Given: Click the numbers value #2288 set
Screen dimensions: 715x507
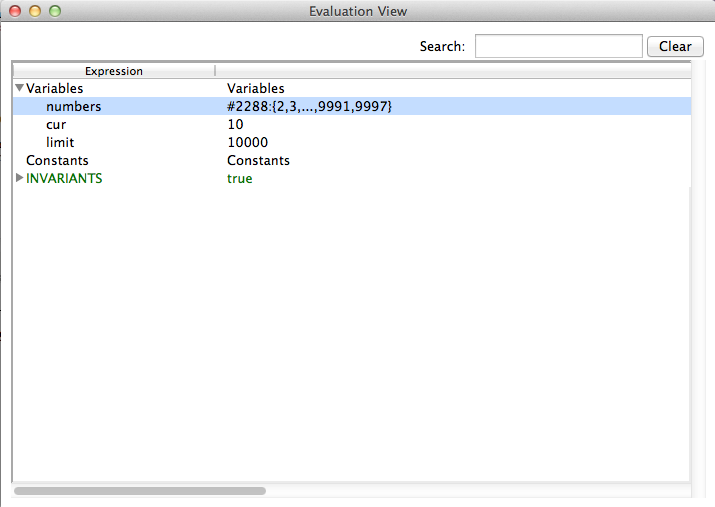Looking at the screenshot, I should (308, 107).
